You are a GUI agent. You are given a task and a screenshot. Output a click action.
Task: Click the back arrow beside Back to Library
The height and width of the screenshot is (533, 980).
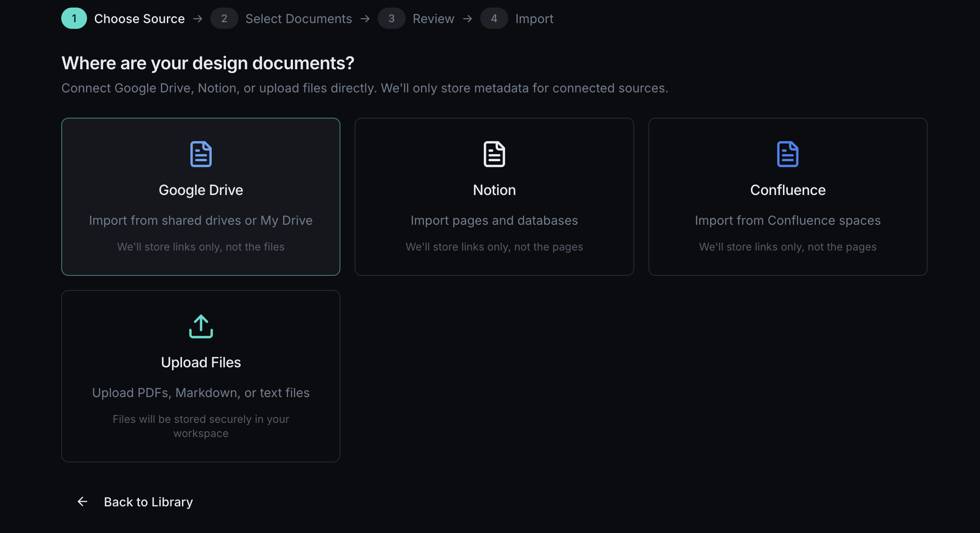click(83, 501)
